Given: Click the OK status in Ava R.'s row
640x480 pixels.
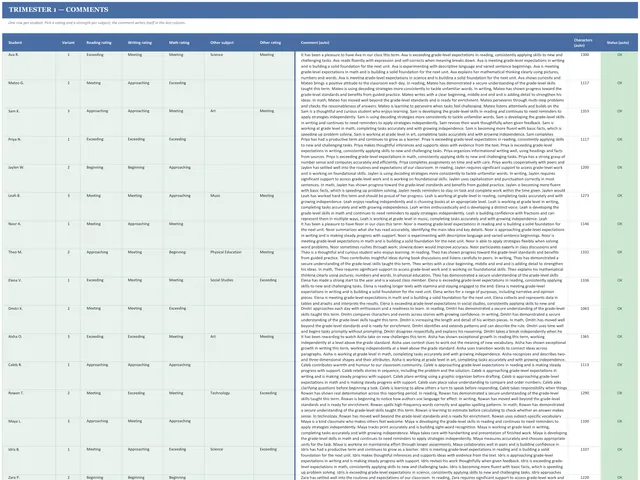Looking at the screenshot, I should click(619, 66).
